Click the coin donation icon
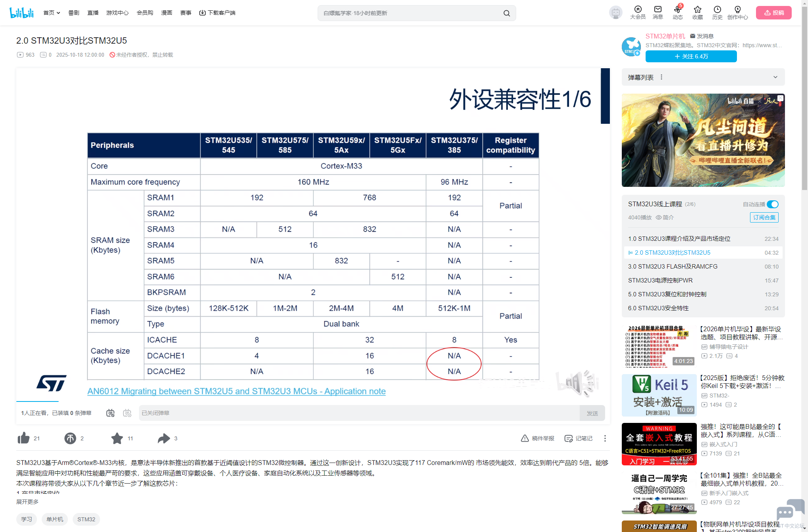This screenshot has width=808, height=532. point(70,438)
